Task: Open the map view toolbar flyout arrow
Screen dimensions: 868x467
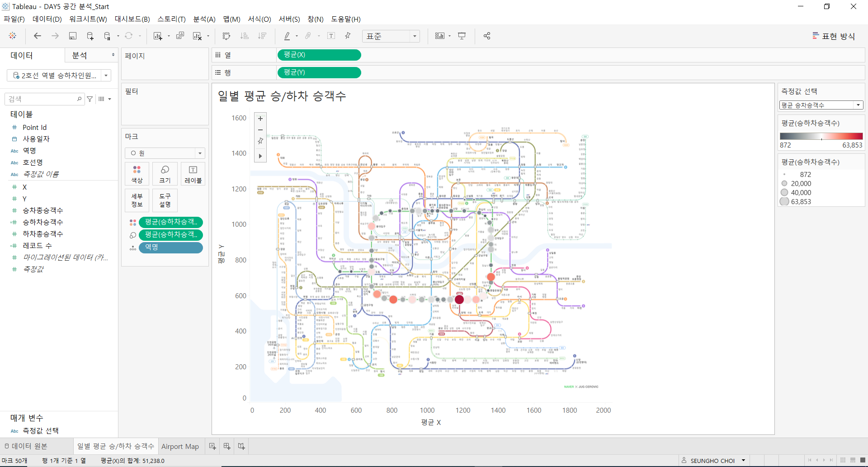Action: (x=260, y=156)
